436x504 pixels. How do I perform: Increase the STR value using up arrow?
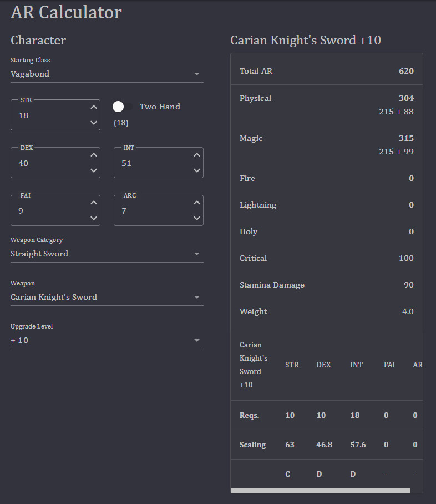[x=93, y=108]
